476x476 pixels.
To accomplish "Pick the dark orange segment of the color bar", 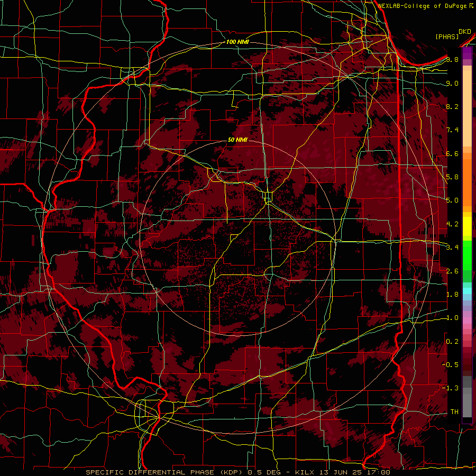I will [467, 182].
